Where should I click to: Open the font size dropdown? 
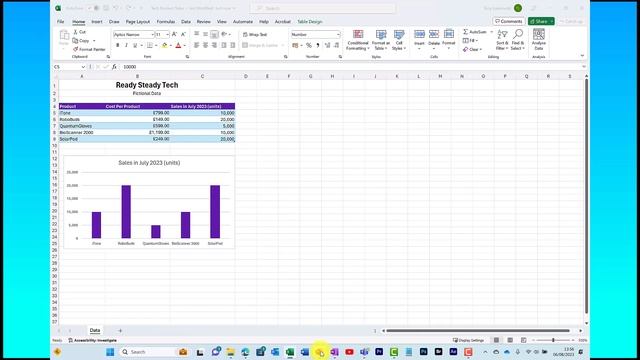pyautogui.click(x=167, y=35)
